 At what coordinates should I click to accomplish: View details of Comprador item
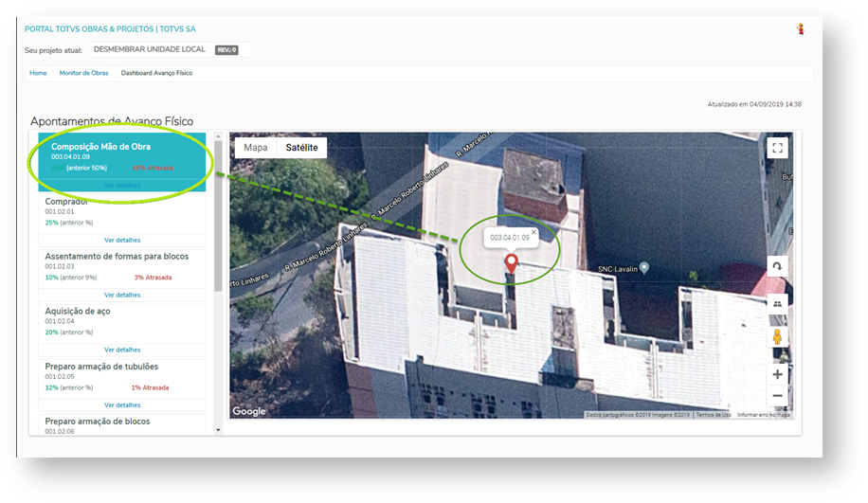coord(122,241)
